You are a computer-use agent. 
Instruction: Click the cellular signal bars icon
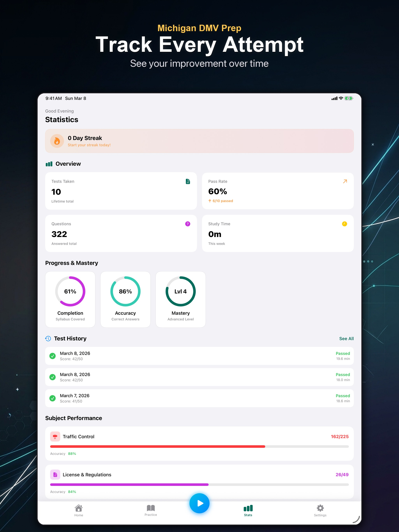[x=334, y=99]
